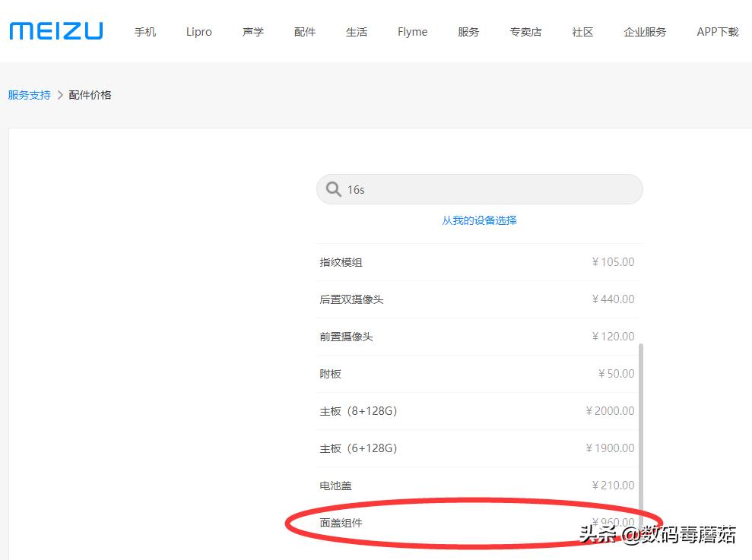The width and height of the screenshot is (752, 560).
Task: Click the 16s search input field
Action: click(479, 188)
